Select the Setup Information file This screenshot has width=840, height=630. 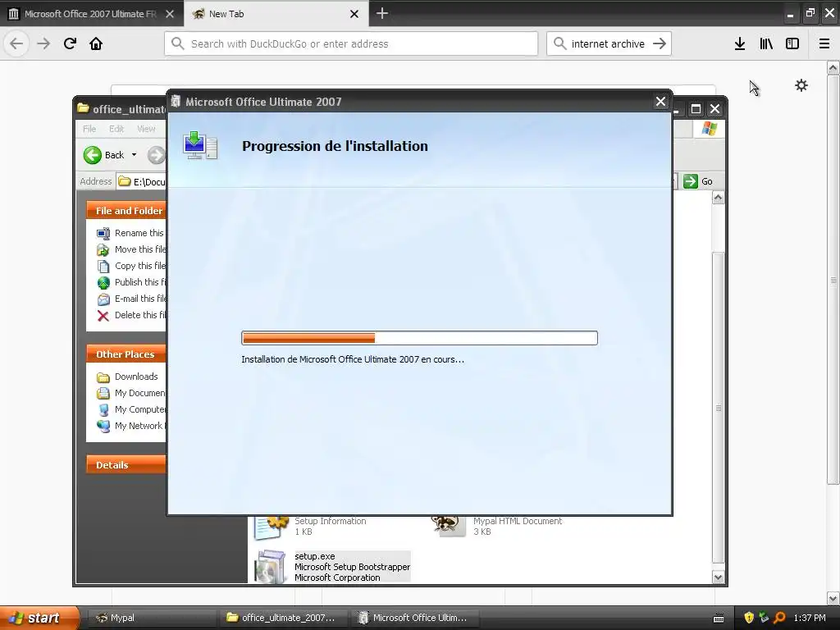311,526
